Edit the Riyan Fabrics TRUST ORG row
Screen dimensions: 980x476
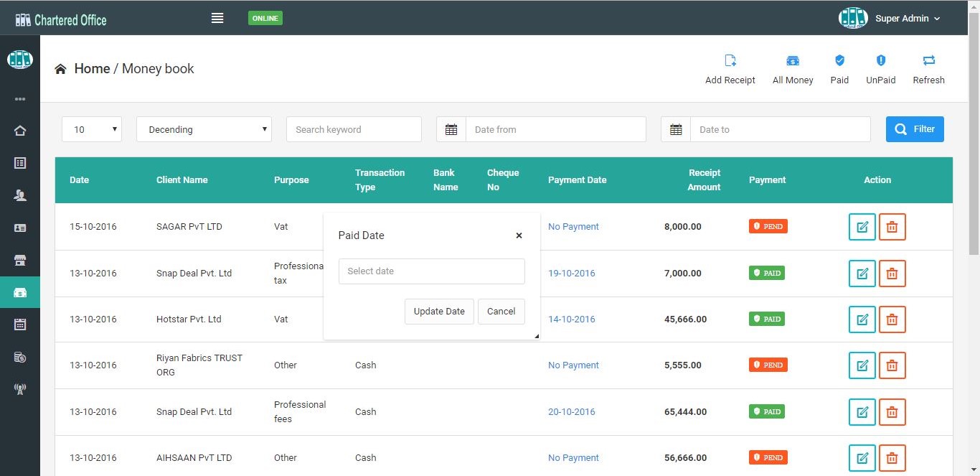(x=862, y=365)
